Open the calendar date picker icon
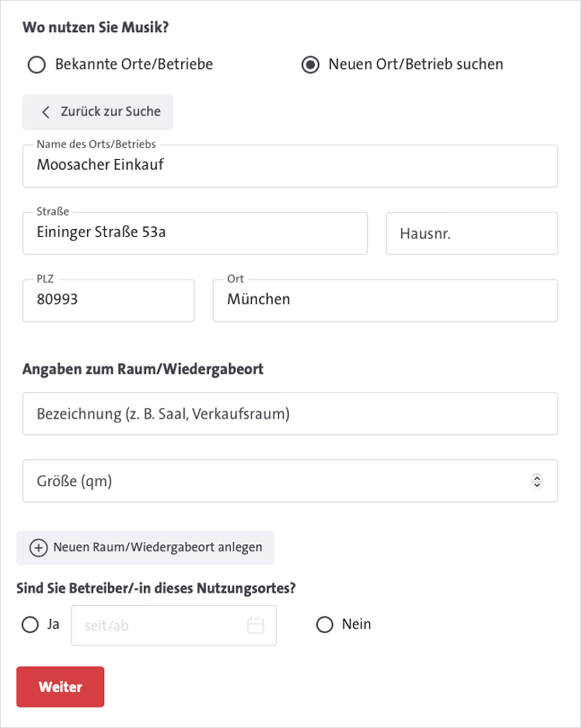Screen dimensions: 581x728 tap(255, 625)
